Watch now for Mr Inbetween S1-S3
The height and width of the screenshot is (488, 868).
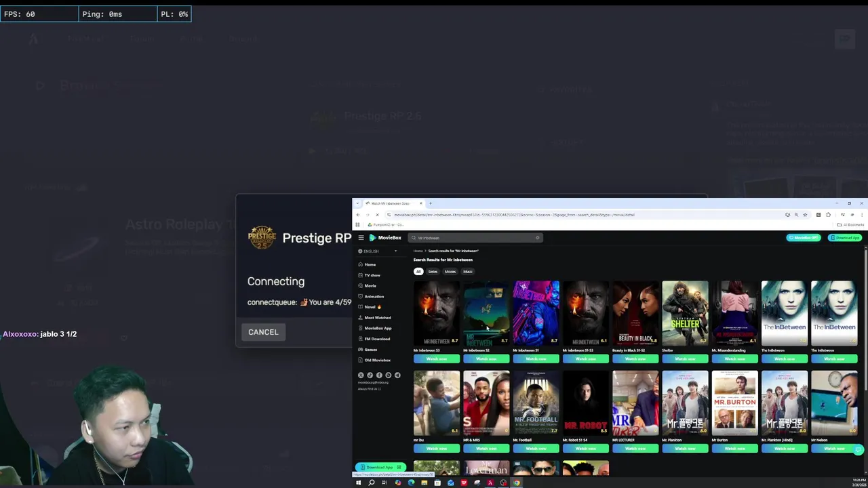pos(585,359)
